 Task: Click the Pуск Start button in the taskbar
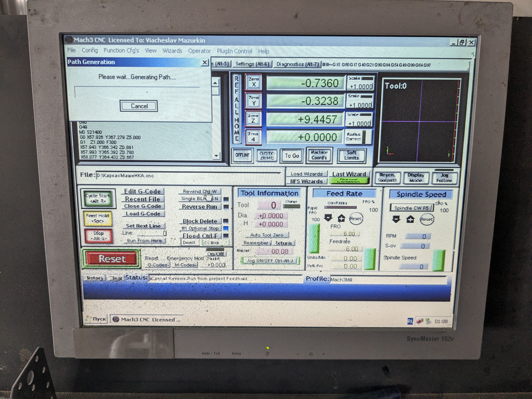(96, 319)
